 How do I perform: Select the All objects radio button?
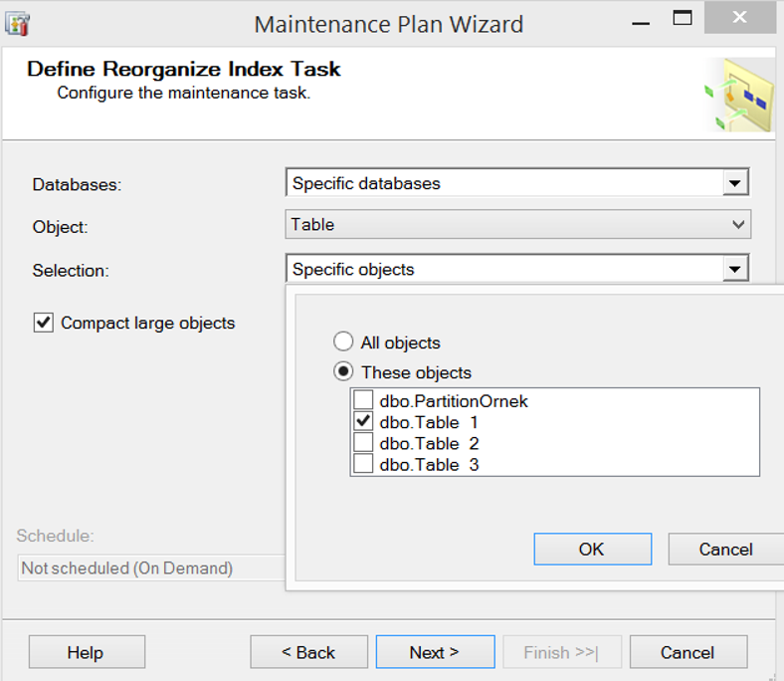(343, 341)
